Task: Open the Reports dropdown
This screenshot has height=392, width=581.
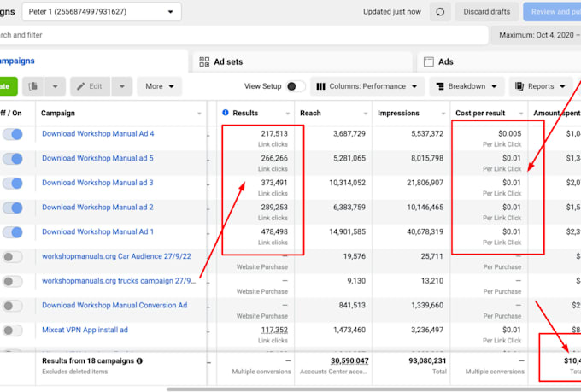Action: click(541, 86)
